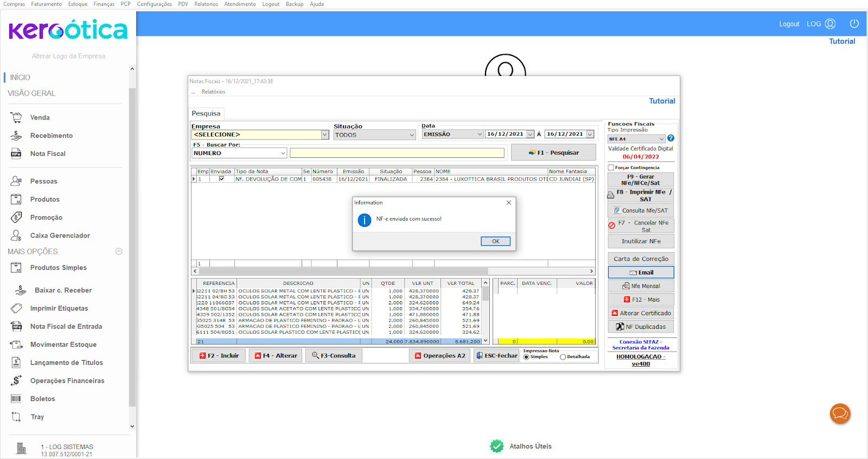Click the blue help question icon
The image size is (868, 459).
click(671, 138)
